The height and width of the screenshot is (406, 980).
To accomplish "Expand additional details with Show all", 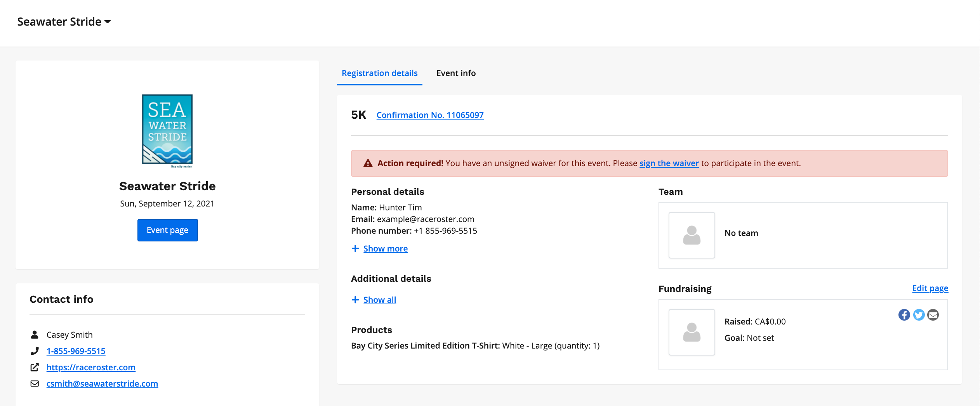I will [x=379, y=300].
